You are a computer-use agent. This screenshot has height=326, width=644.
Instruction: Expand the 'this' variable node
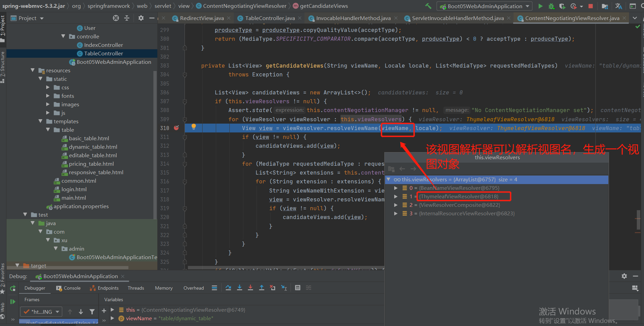[x=112, y=310]
